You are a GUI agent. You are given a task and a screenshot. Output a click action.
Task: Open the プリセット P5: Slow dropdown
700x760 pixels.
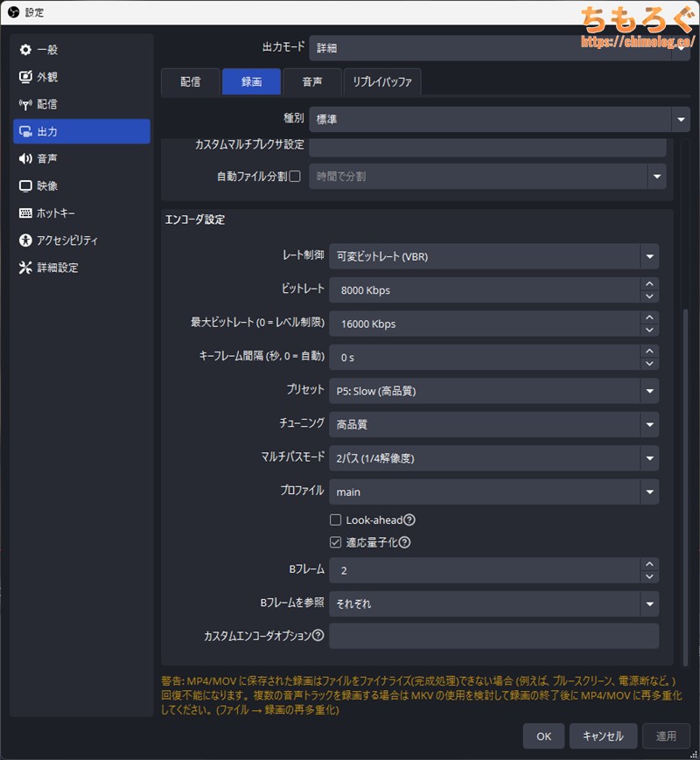(493, 391)
